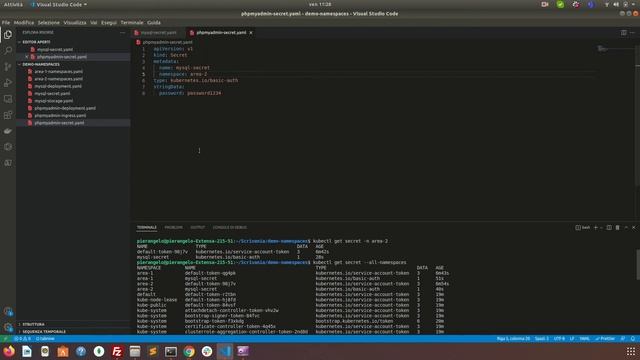Open the Terminale menu
Screen dimensions: 640x360
(132, 22)
